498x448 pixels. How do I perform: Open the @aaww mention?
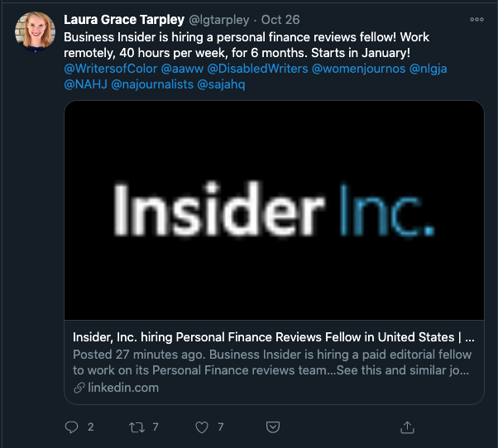182,69
